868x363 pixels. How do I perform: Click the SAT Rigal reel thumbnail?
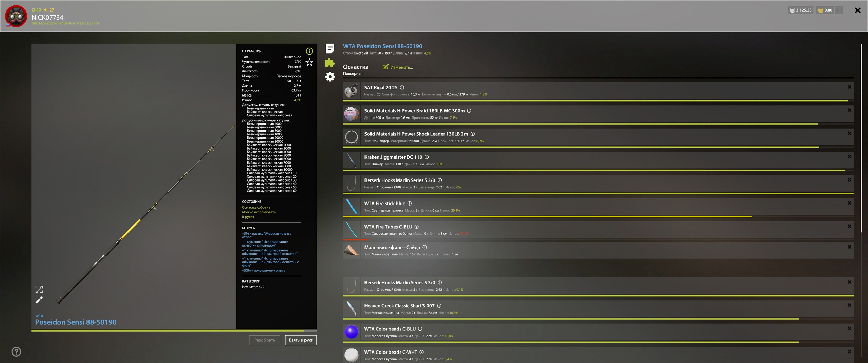tap(351, 90)
